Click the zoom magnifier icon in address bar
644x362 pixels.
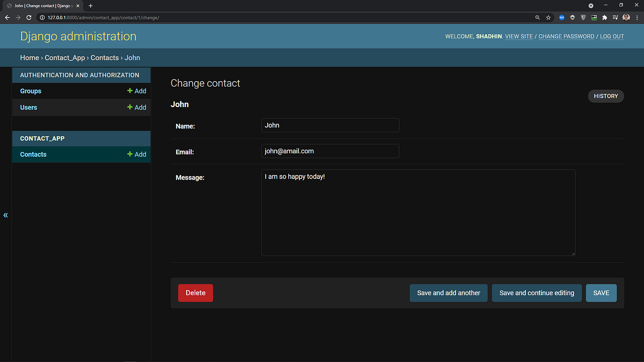tap(537, 17)
